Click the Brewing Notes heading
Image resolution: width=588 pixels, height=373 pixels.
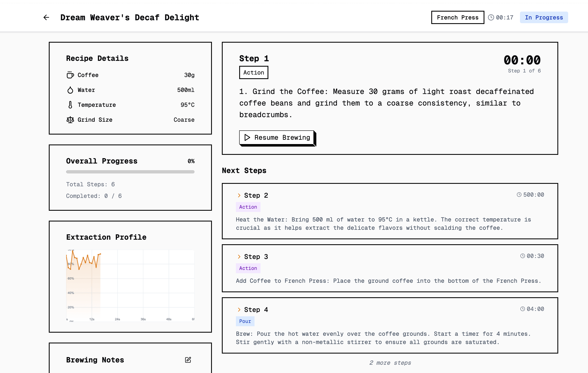pos(95,360)
